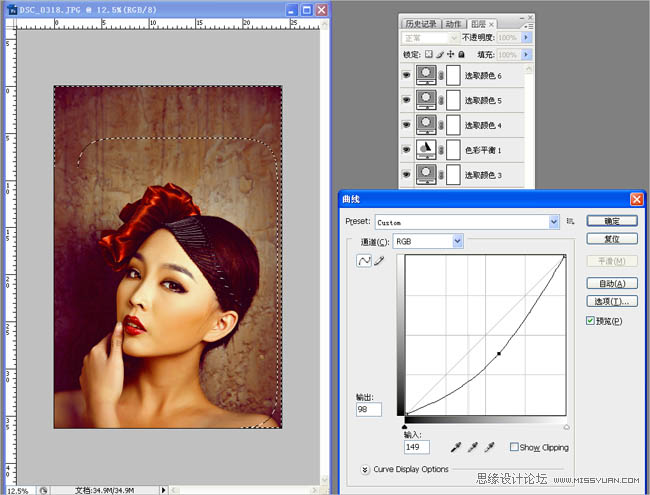Click the lock transparent pixels icon

pyautogui.click(x=429, y=54)
